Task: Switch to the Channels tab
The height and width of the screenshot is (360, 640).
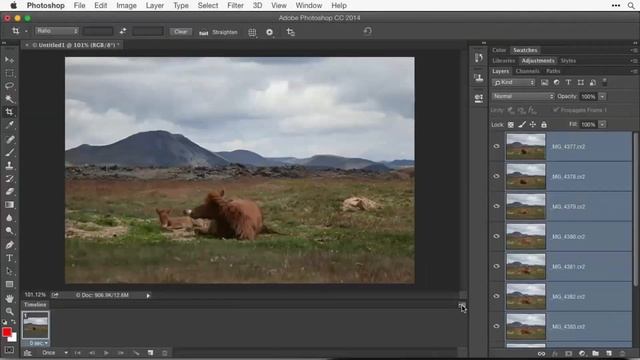Action: click(x=527, y=71)
